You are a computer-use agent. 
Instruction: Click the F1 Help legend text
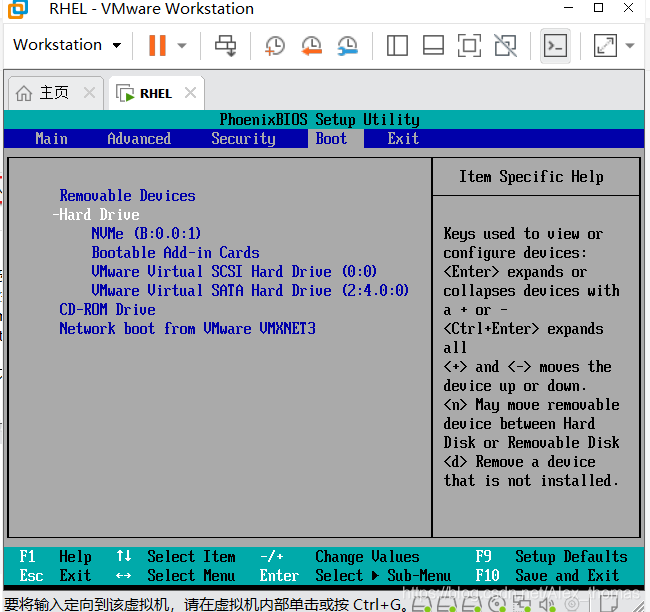coord(55,556)
